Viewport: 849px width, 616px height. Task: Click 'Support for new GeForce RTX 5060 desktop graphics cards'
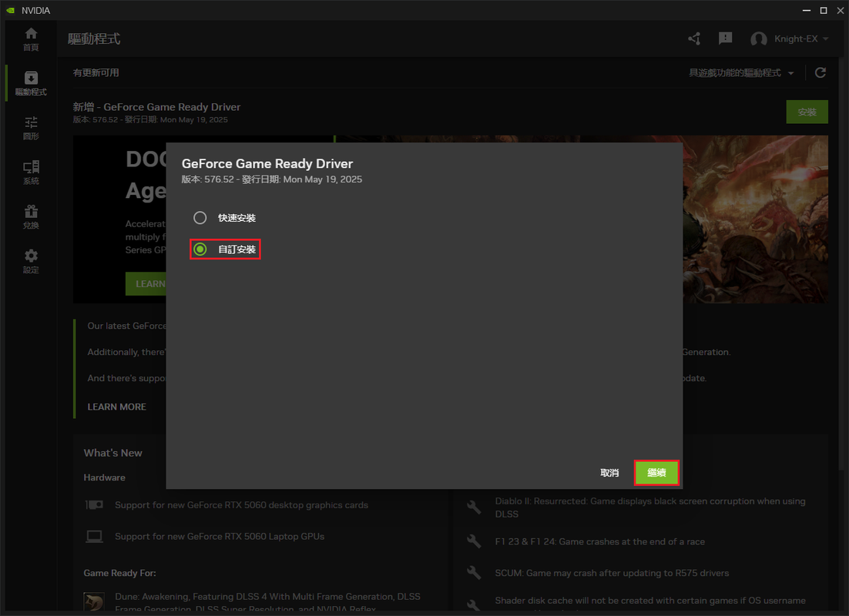point(241,505)
